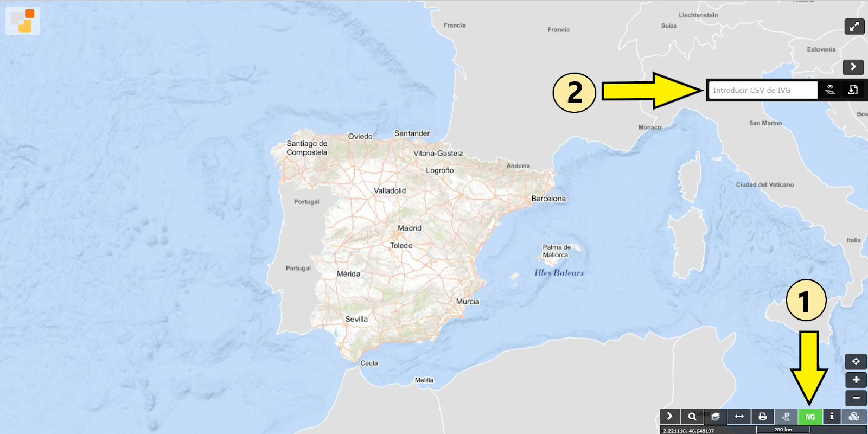Screen dimensions: 868x434
Task: Click the 'Palma de Mallorca' map label
Action: 557,251
